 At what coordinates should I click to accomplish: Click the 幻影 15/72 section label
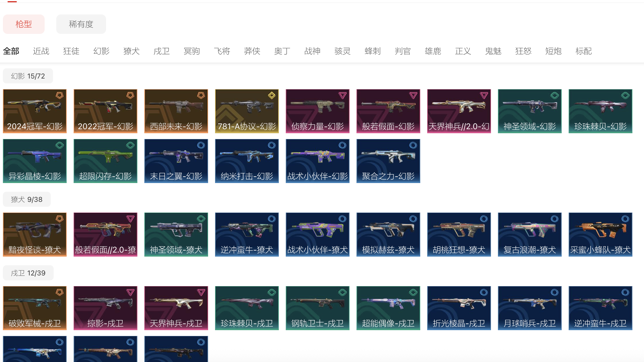[x=28, y=76]
